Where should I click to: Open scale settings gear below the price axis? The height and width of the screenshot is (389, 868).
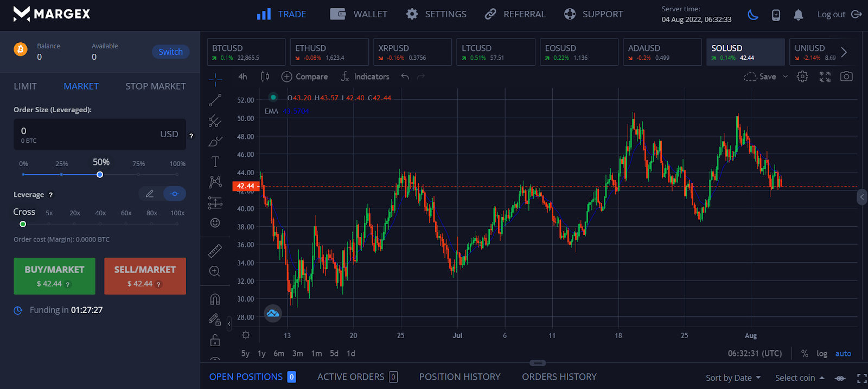click(x=246, y=335)
